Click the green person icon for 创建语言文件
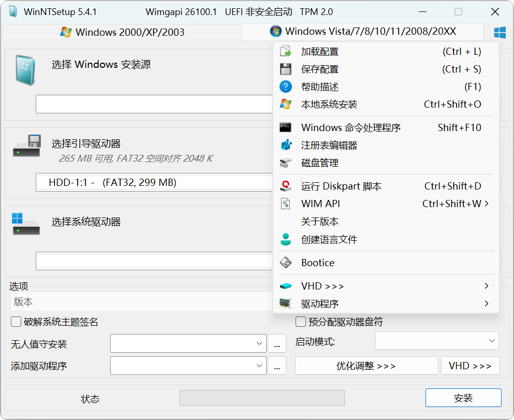Image resolution: width=514 pixels, height=420 pixels. click(286, 239)
